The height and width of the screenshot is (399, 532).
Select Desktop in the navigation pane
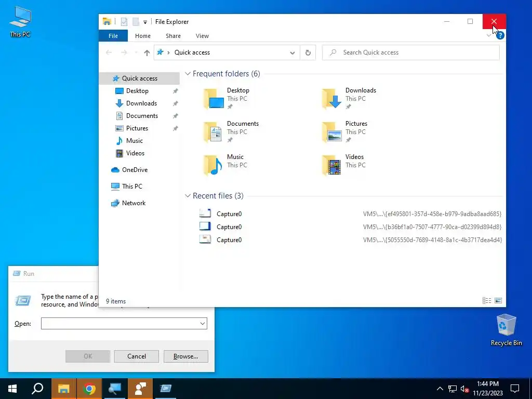(x=137, y=91)
